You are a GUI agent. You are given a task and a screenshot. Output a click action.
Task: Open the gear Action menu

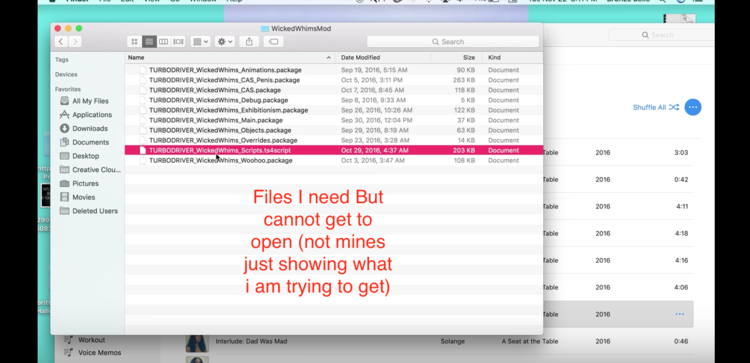point(225,42)
